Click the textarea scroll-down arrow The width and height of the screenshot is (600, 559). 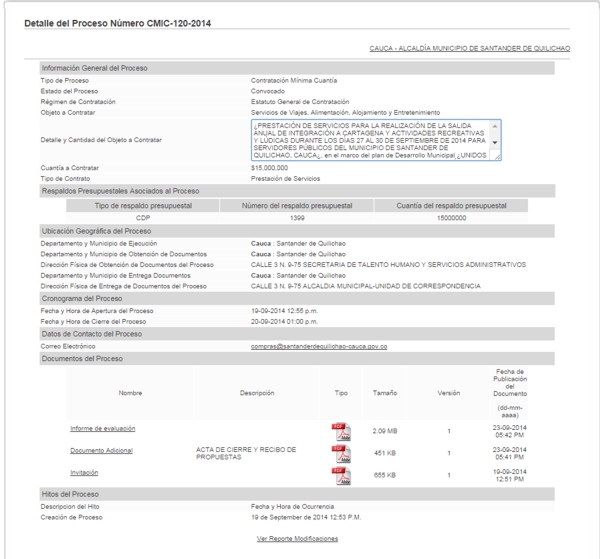495,142
